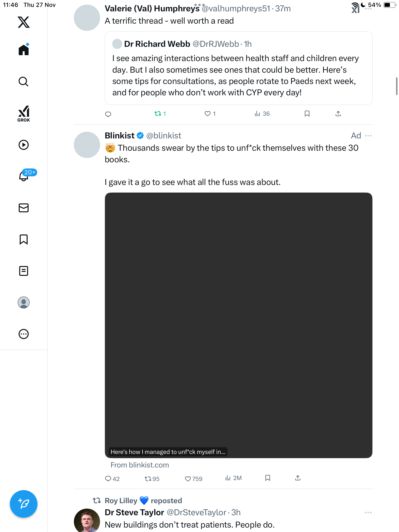Open the X logo at sidebar top
This screenshot has width=399, height=532.
tap(24, 22)
